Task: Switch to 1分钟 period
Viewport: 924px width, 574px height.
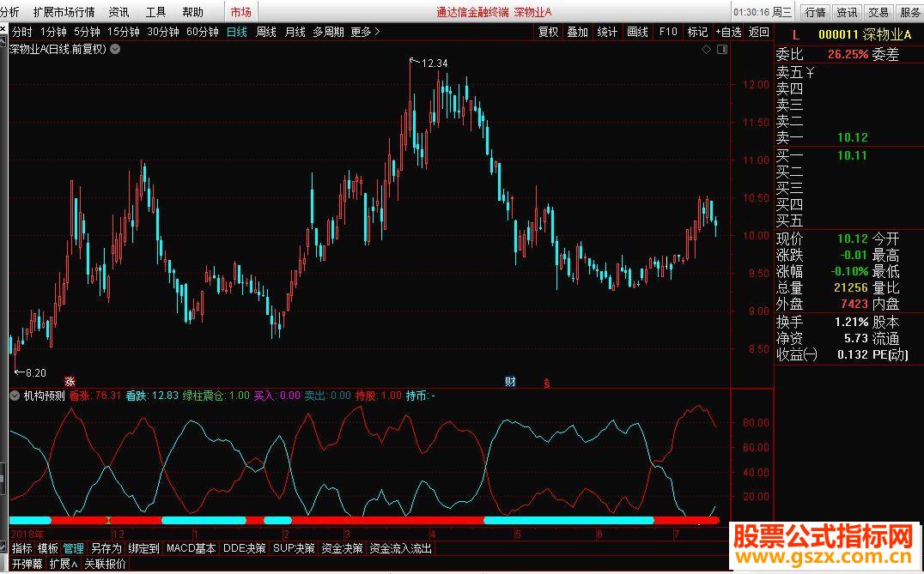Action: (53, 32)
